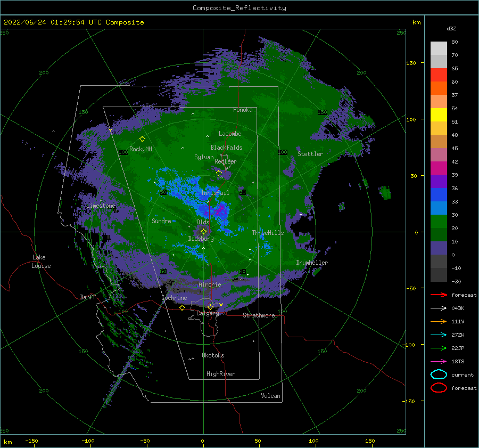This screenshot has width=479, height=448.
Task: Click the -30 value on dBZ scale
Action: pos(456,282)
